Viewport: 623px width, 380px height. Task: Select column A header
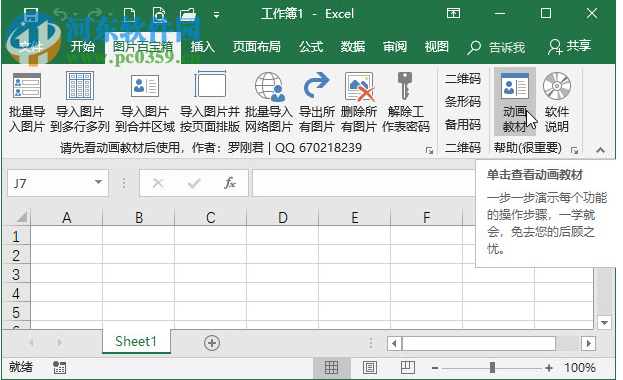(x=67, y=217)
